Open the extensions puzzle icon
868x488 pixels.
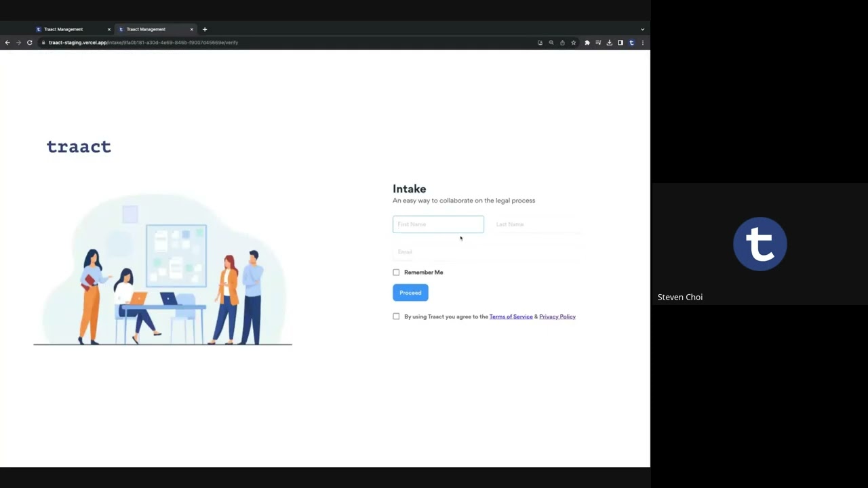click(x=587, y=43)
